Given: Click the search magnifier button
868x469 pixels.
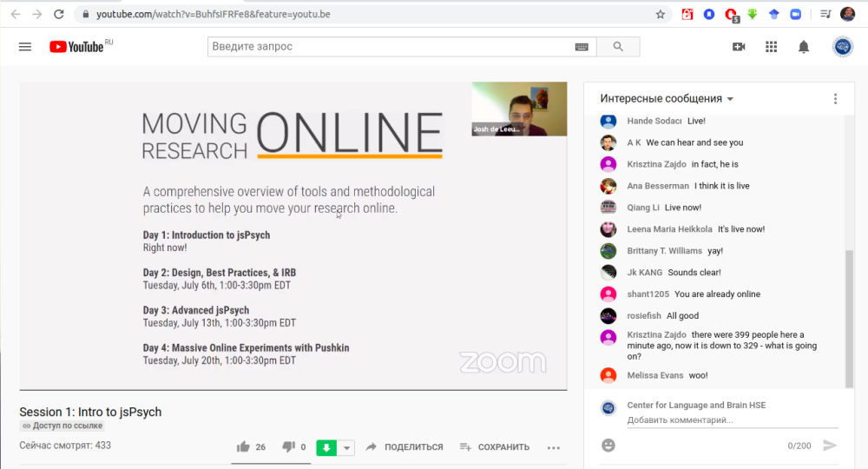Looking at the screenshot, I should click(x=618, y=47).
